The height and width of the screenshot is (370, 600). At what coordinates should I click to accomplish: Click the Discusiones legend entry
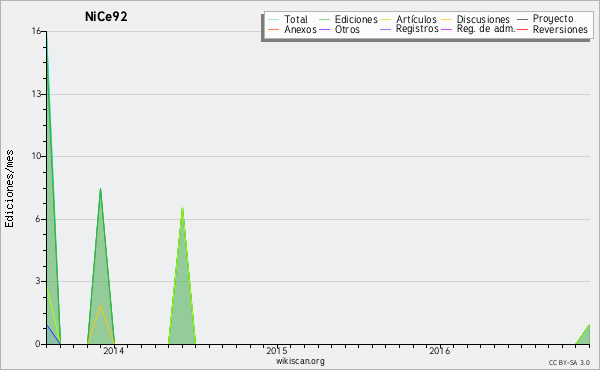(483, 19)
